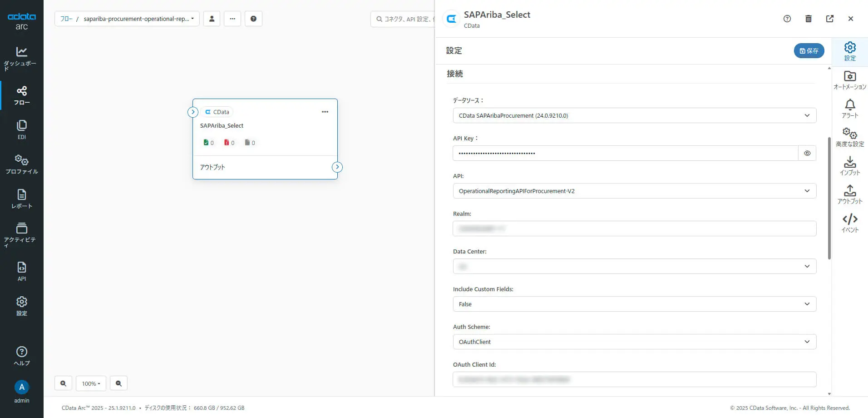Delete connector using trash icon

coord(808,19)
